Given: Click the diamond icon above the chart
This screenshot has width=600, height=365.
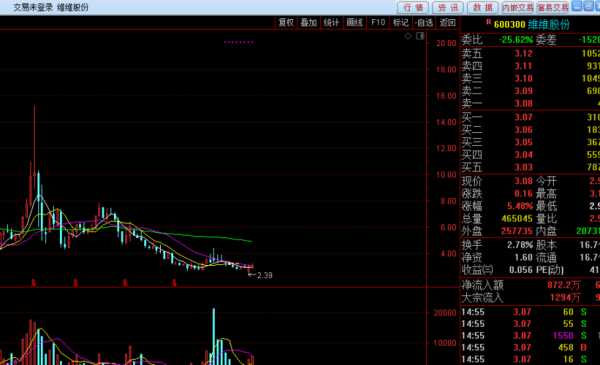Looking at the screenshot, I should click(x=408, y=36).
